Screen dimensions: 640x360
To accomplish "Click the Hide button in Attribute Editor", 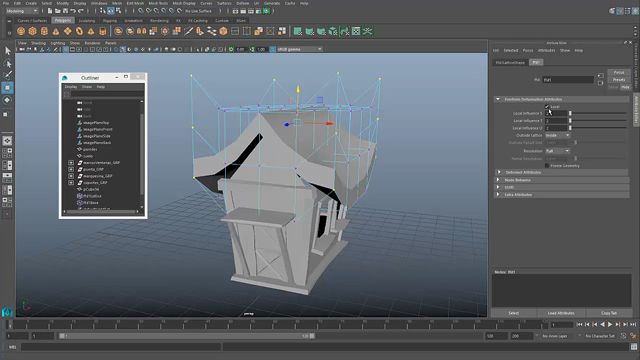I will 625,87.
